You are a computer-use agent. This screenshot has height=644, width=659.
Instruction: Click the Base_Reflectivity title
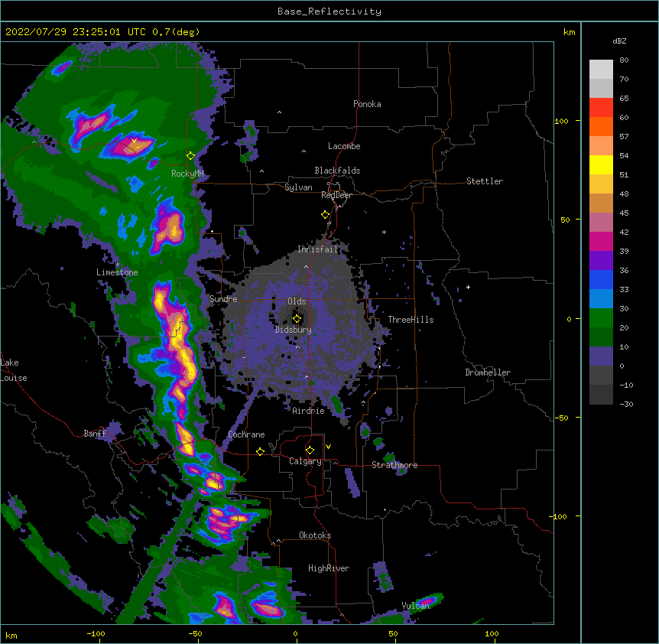point(329,11)
